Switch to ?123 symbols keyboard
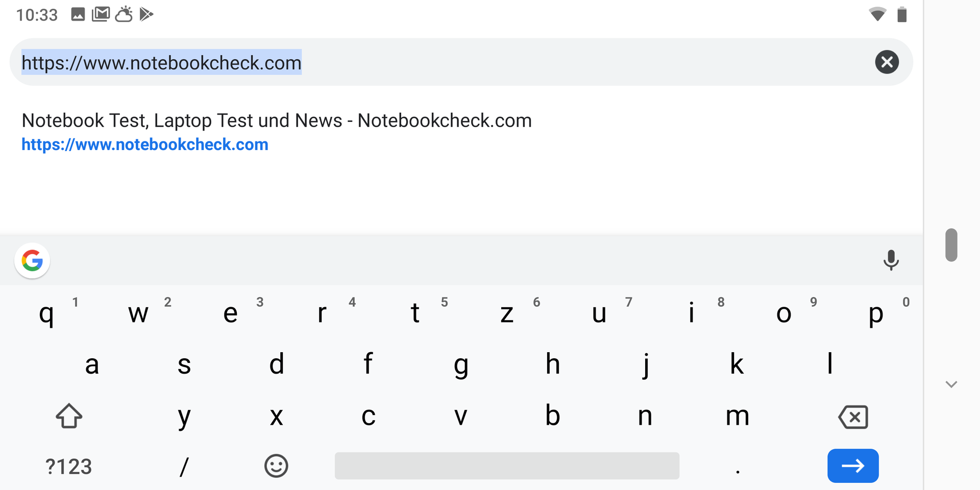The width and height of the screenshot is (980, 490). tap(68, 467)
